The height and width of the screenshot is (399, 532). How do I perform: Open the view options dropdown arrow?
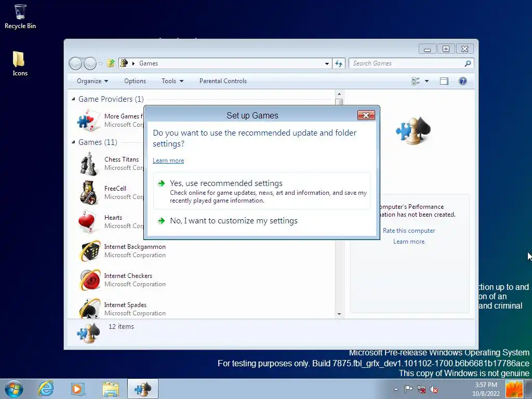click(427, 81)
